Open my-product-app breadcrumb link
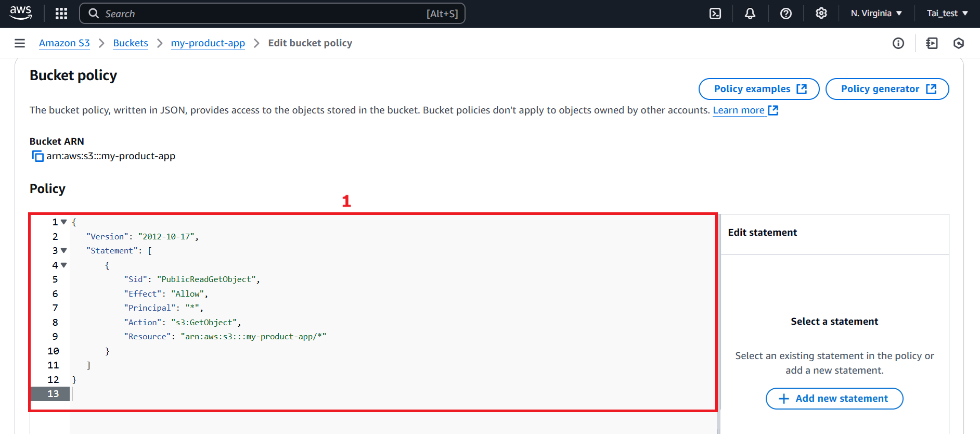This screenshot has width=980, height=434. click(208, 43)
